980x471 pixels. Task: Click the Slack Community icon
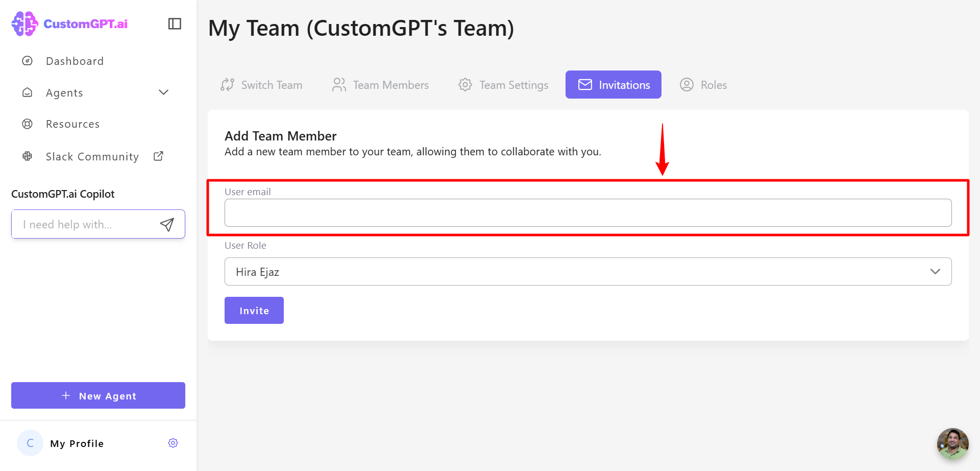[x=28, y=156]
